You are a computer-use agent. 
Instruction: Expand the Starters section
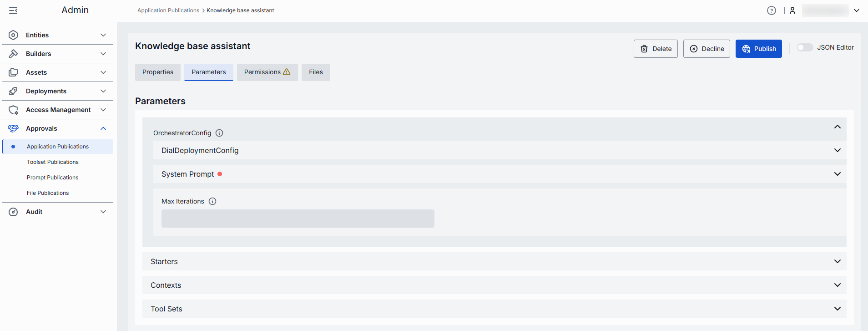pyautogui.click(x=837, y=261)
